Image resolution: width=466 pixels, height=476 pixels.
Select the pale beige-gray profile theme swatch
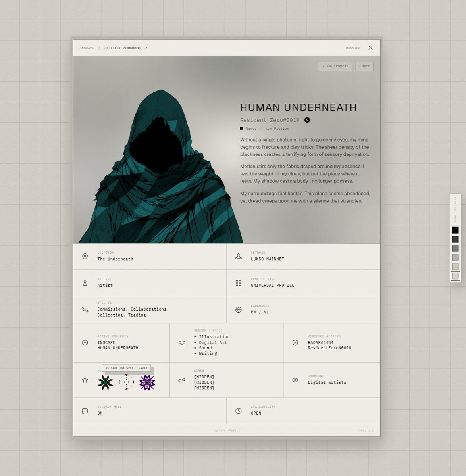coord(455,267)
